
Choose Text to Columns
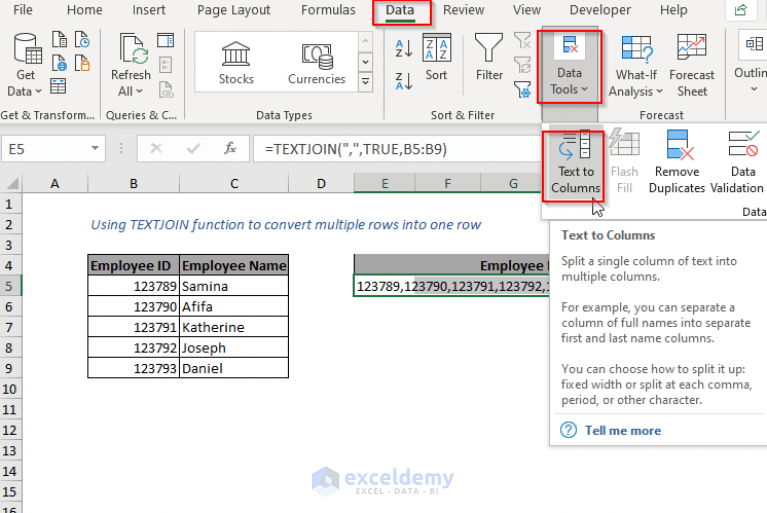[576, 162]
